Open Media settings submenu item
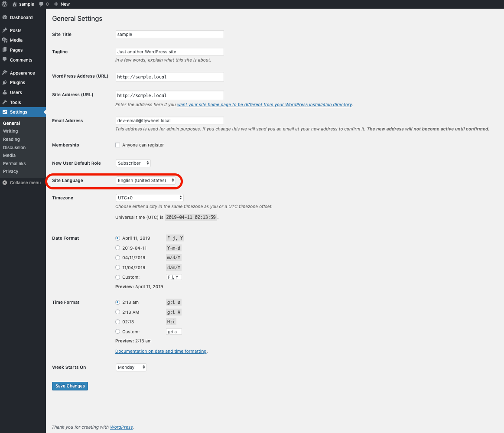Image resolution: width=504 pixels, height=433 pixels. pos(10,155)
